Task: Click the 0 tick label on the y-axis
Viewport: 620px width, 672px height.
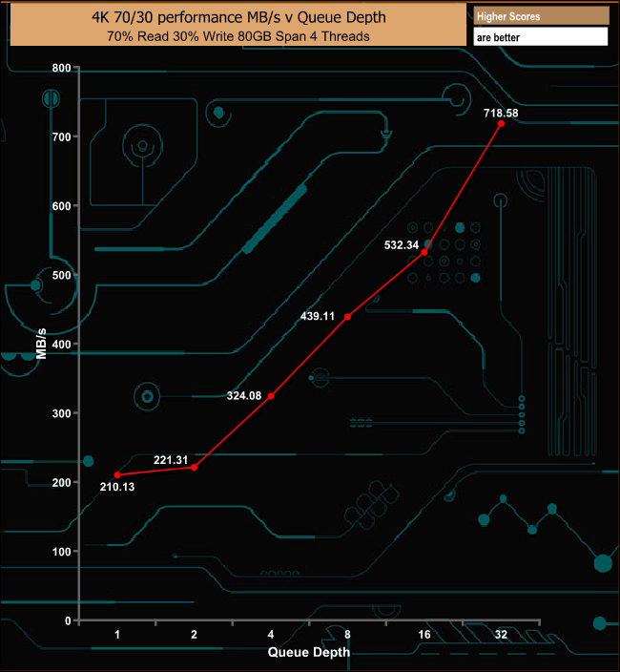Action: tap(67, 620)
